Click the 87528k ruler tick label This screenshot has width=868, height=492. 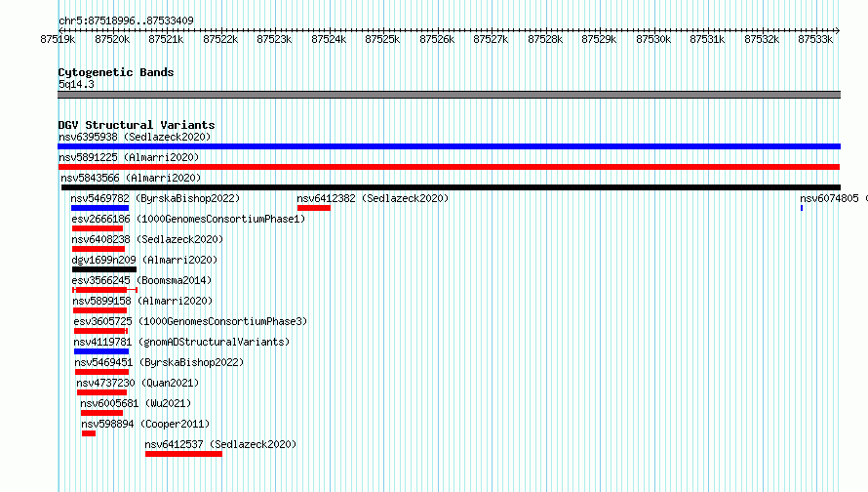545,39
